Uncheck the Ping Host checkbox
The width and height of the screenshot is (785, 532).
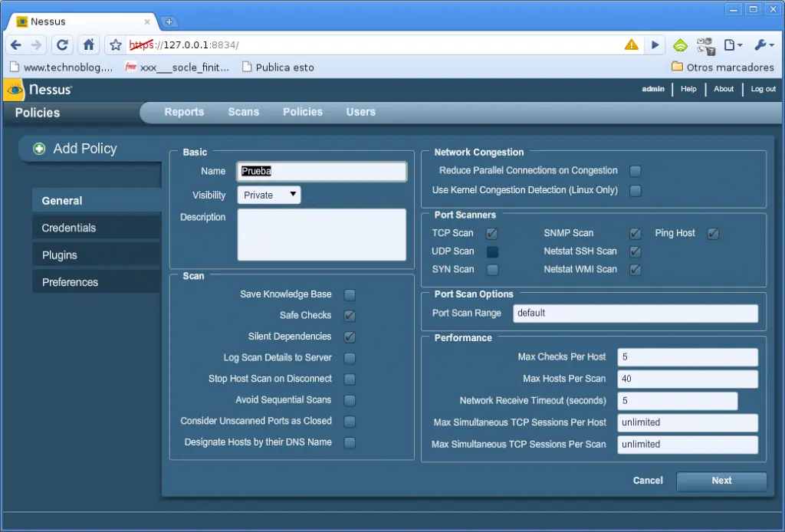coord(713,234)
